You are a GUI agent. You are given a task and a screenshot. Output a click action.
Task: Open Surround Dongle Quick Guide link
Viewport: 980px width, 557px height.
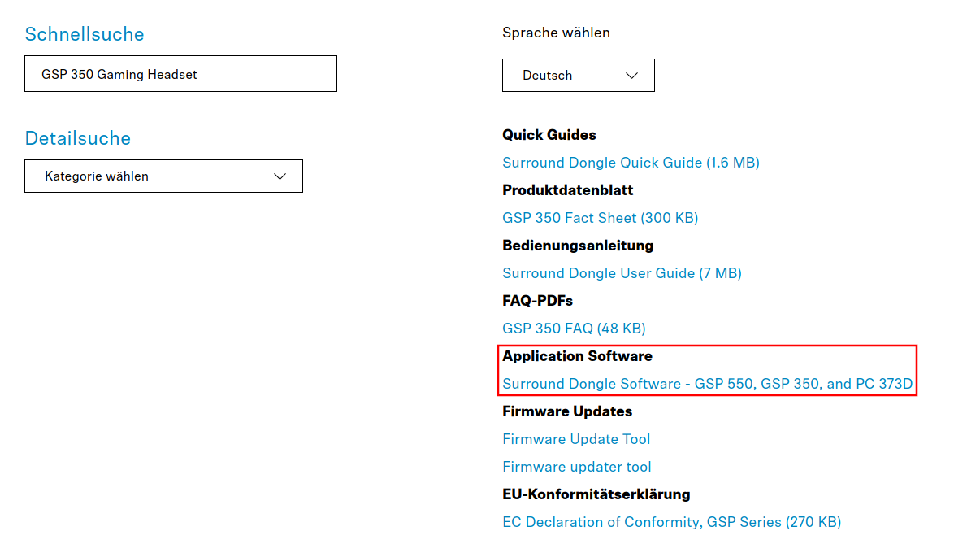pyautogui.click(x=631, y=163)
